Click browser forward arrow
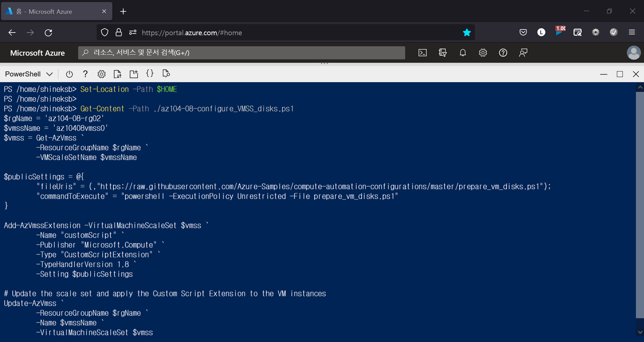This screenshot has height=342, width=644. pos(30,32)
